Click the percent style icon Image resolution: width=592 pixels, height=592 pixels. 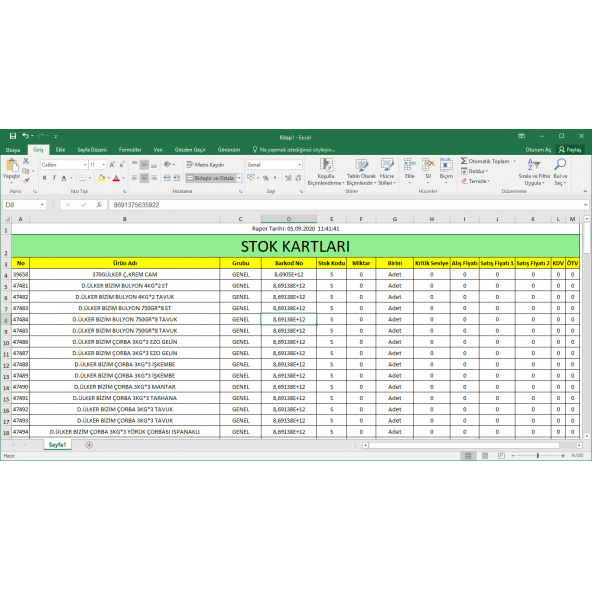(x=266, y=178)
